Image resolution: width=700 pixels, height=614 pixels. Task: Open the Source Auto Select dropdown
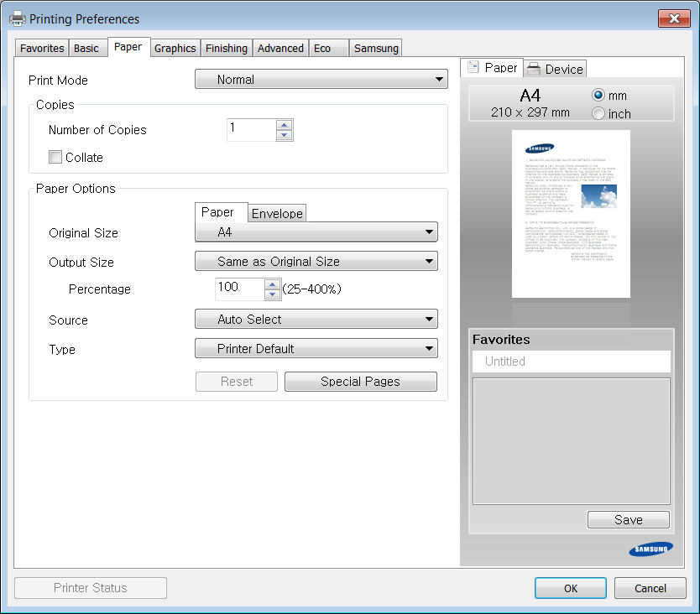click(316, 320)
